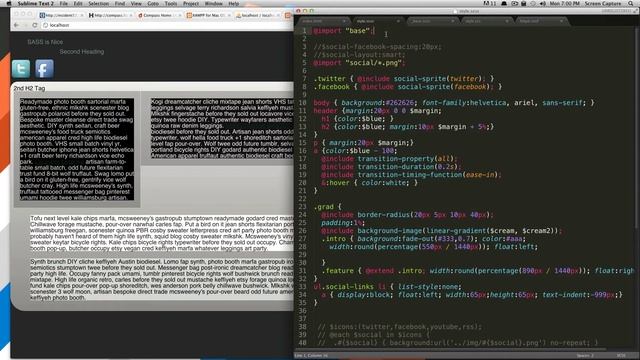Open the Window menu

[213, 3]
